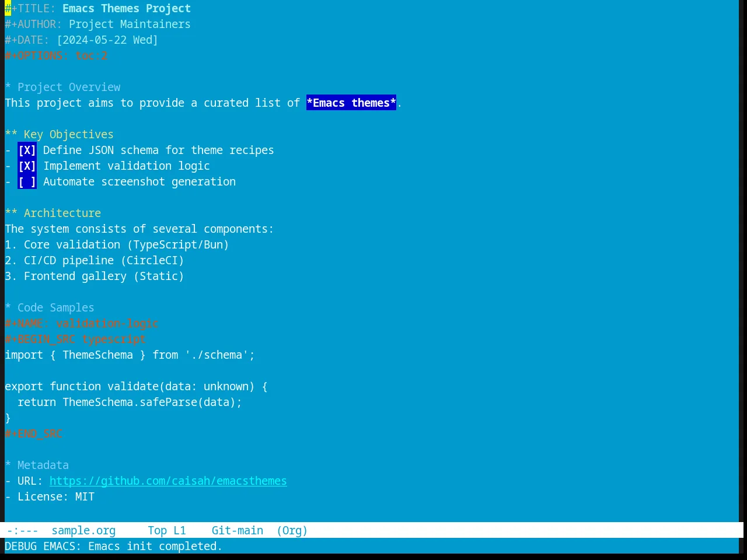Click the list item Core validation (TypeScript/Bun)

click(x=117, y=245)
